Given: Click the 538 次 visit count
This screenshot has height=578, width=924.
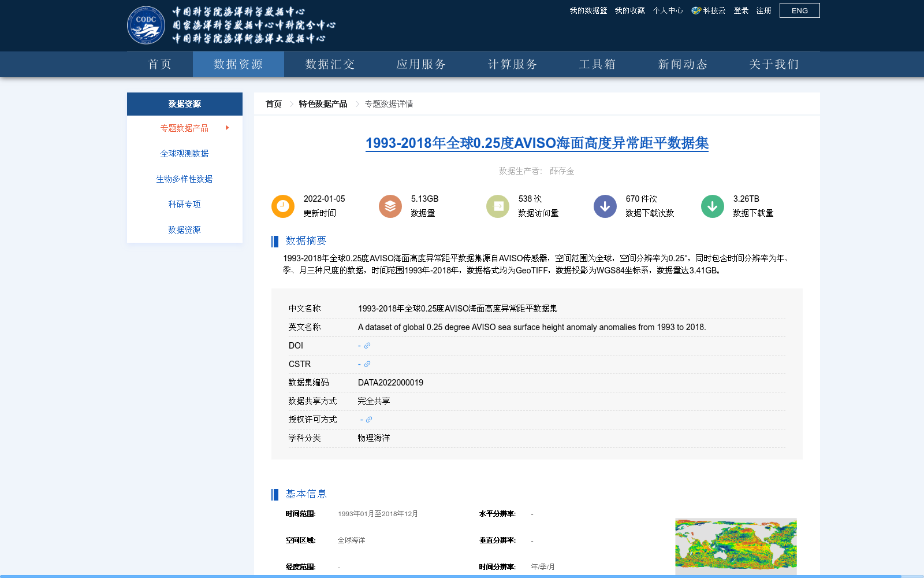Looking at the screenshot, I should pyautogui.click(x=530, y=199).
